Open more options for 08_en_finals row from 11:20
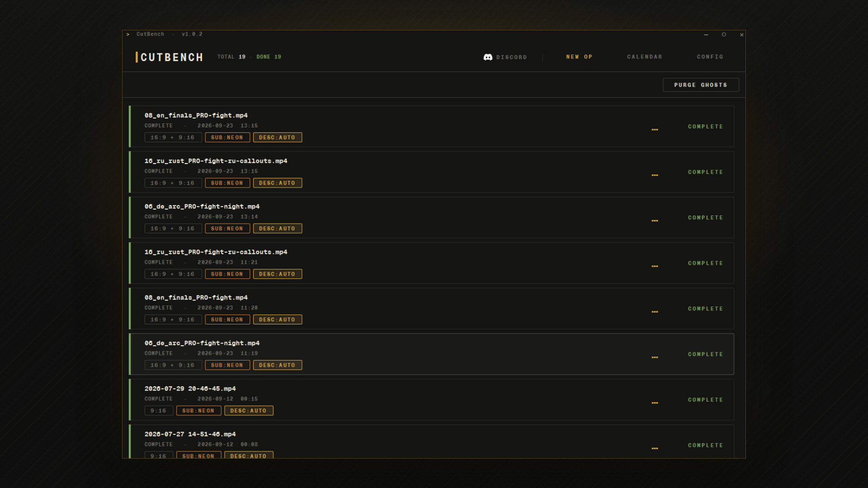868x488 pixels. 655,312
